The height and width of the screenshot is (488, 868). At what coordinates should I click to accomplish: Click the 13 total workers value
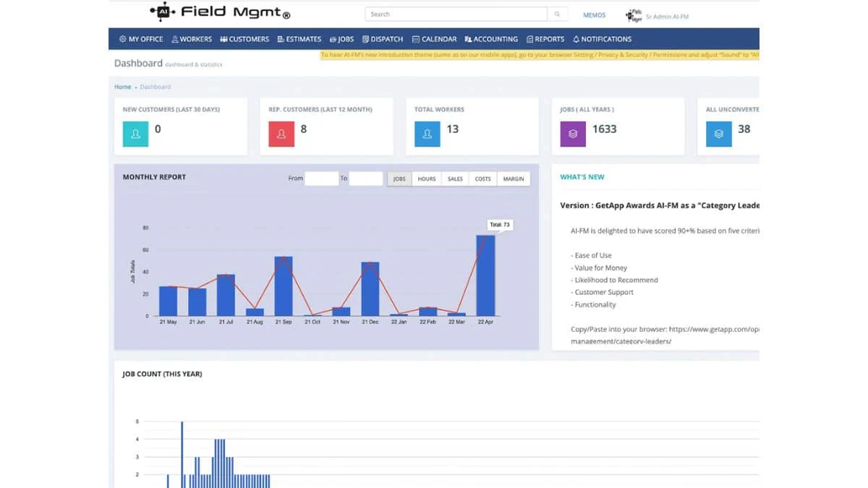[453, 129]
